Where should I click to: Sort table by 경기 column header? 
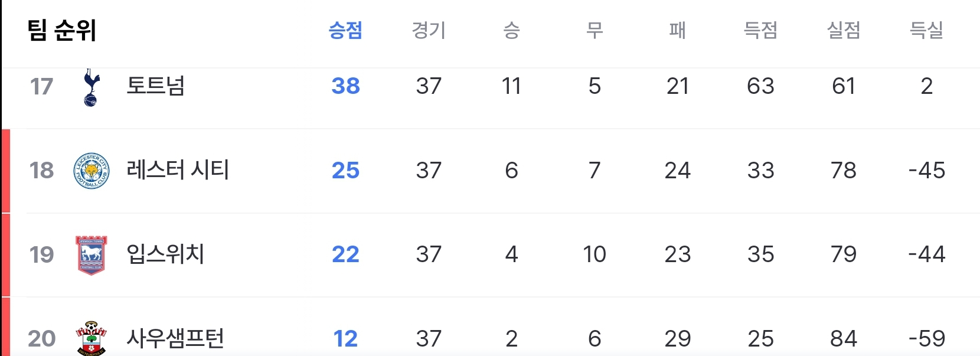point(429,30)
